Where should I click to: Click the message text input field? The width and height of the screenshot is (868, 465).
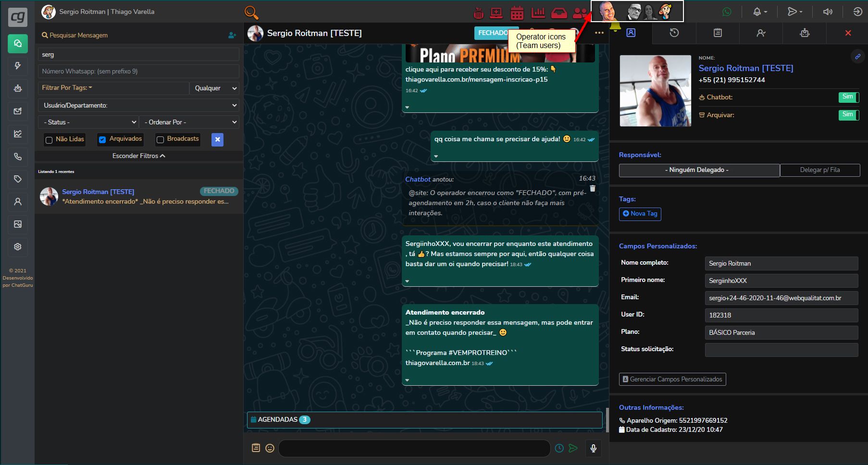414,448
